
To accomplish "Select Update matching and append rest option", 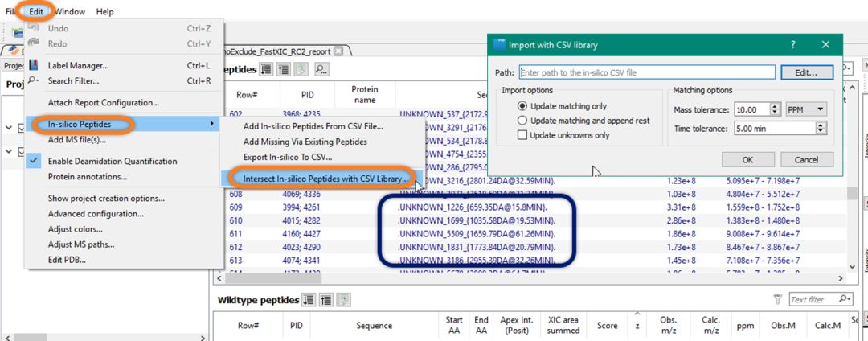I will [x=523, y=121].
